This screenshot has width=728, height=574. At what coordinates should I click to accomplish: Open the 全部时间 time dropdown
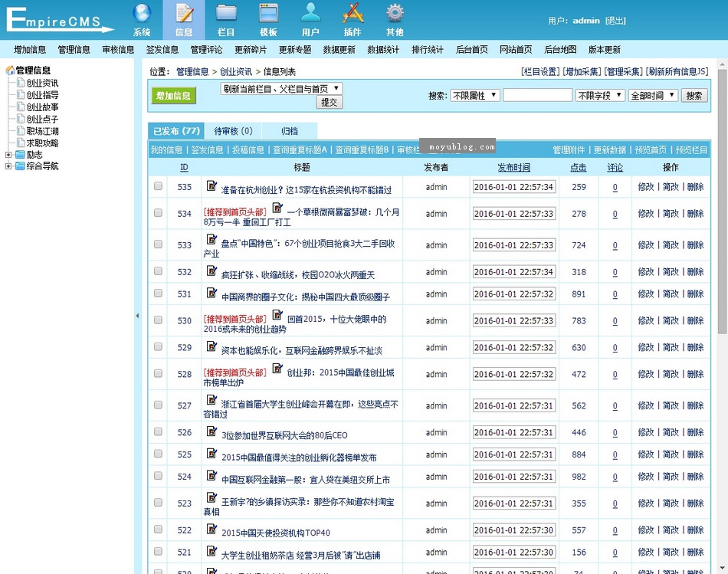pos(653,95)
